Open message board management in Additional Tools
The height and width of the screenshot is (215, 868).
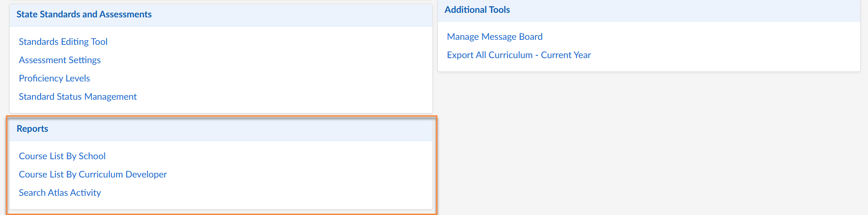[495, 37]
